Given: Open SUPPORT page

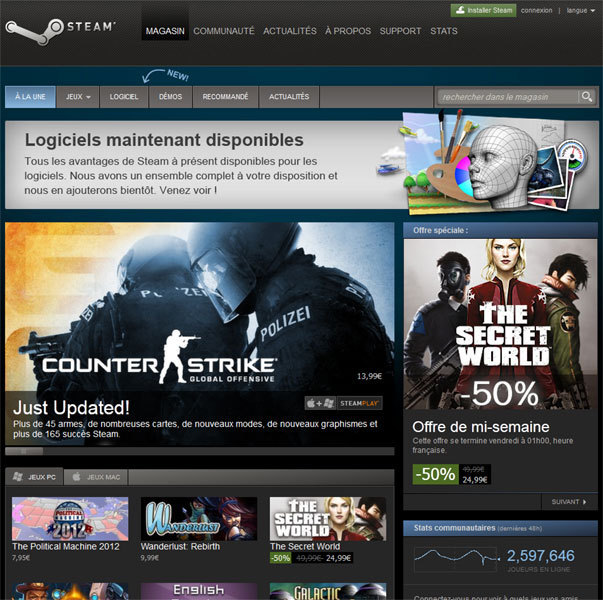Looking at the screenshot, I should pos(400,31).
